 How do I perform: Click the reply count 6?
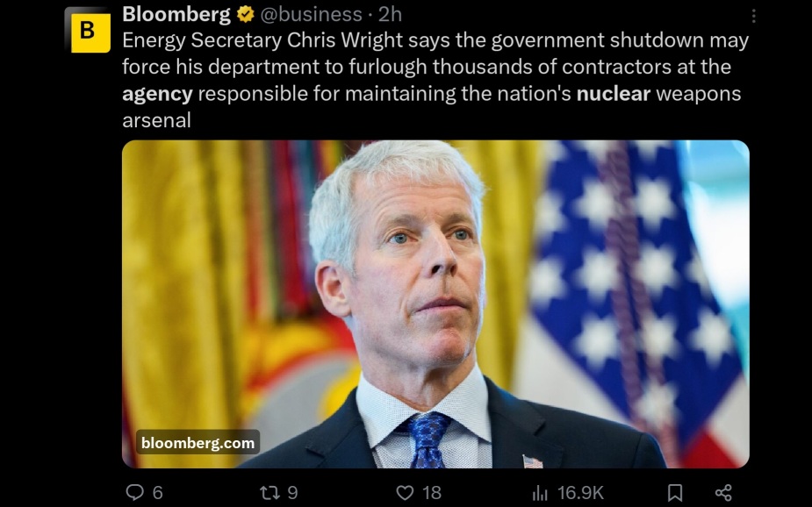click(x=158, y=492)
